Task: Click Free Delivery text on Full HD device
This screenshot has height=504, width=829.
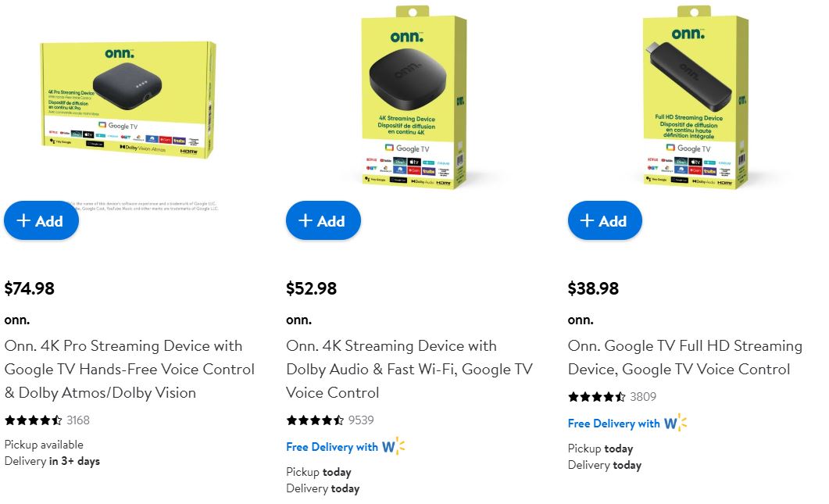Action: click(614, 423)
